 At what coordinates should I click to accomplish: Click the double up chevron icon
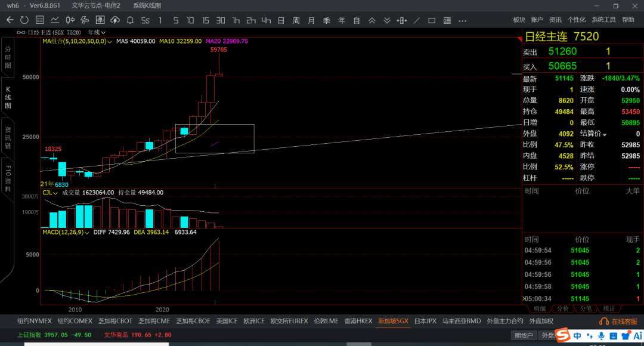coord(371,20)
